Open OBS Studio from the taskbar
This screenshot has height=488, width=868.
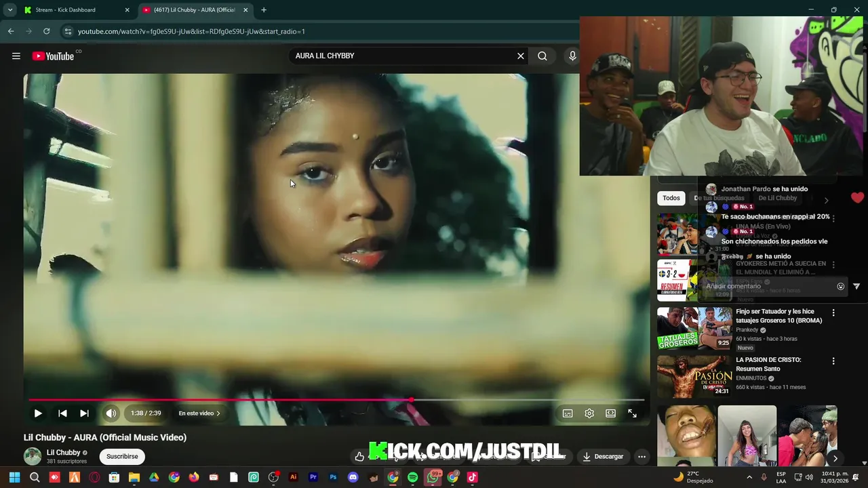273,477
